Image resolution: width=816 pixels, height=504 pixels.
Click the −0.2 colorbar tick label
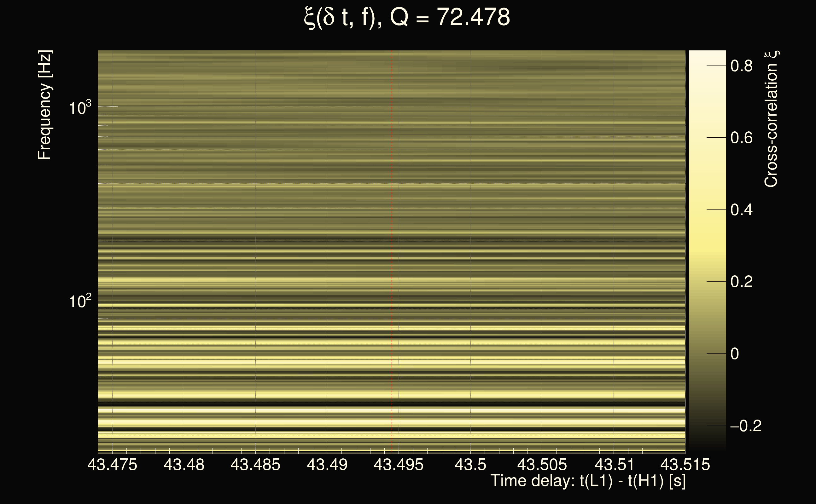pos(746,426)
